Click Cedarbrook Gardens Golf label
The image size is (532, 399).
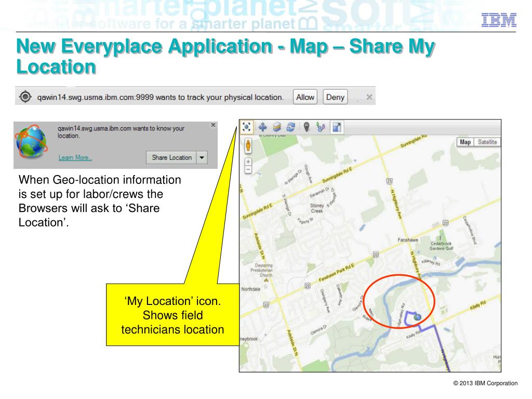tap(441, 246)
